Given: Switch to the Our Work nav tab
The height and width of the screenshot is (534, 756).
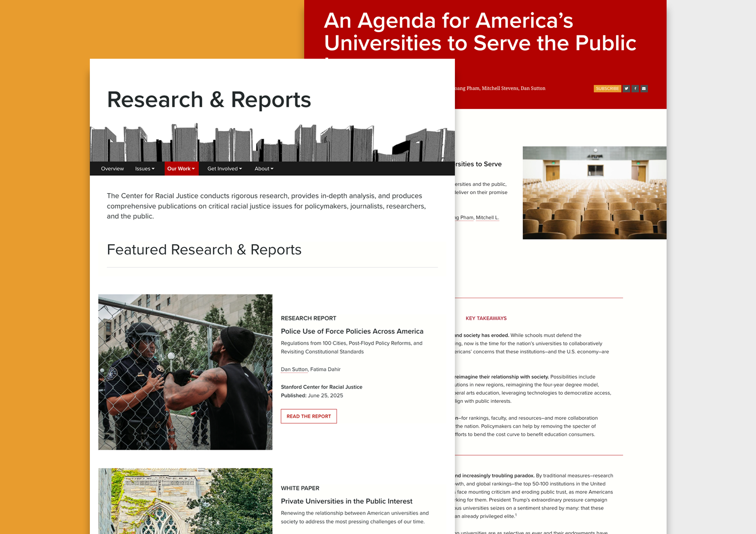Looking at the screenshot, I should [181, 169].
